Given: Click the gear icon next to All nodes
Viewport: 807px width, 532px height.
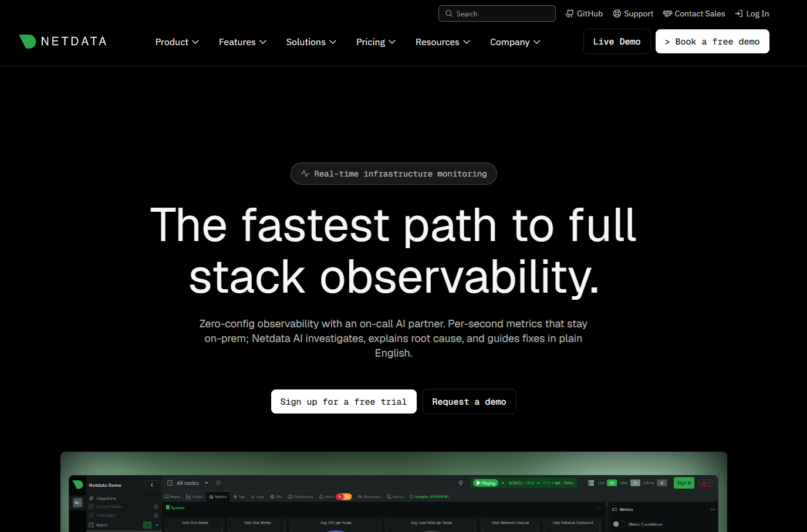Looking at the screenshot, I should click(218, 483).
